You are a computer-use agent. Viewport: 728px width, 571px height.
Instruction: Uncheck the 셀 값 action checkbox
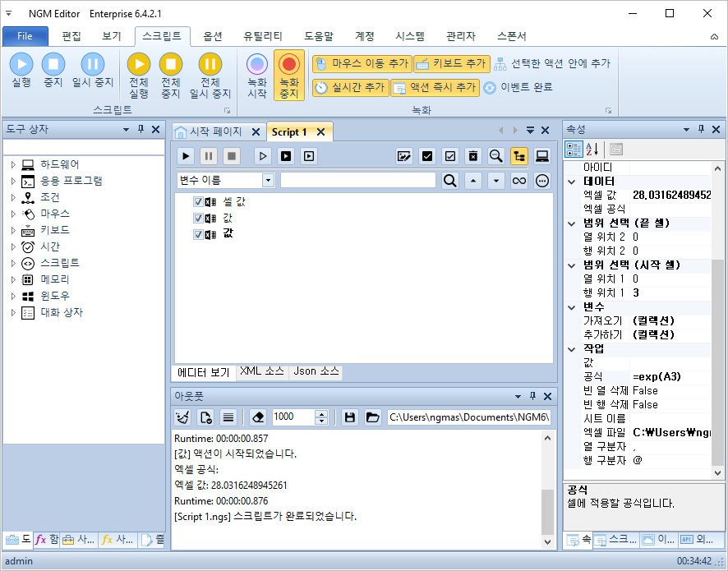(x=198, y=201)
